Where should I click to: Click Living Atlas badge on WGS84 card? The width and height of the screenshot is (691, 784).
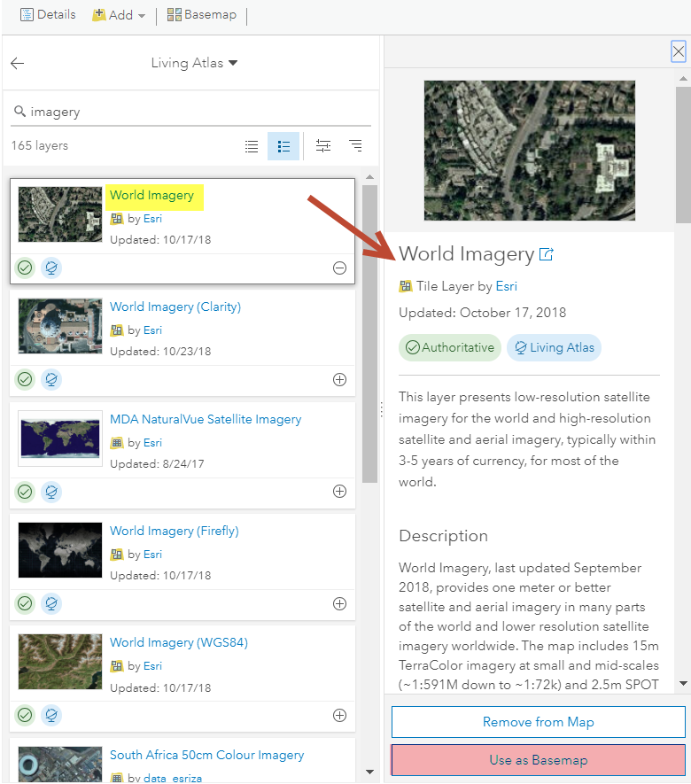pos(51,716)
